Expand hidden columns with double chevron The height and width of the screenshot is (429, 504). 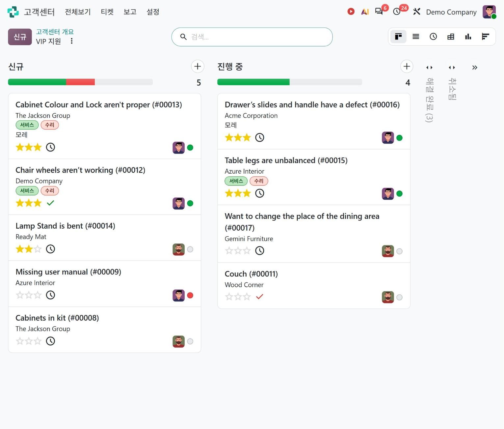pyautogui.click(x=475, y=68)
